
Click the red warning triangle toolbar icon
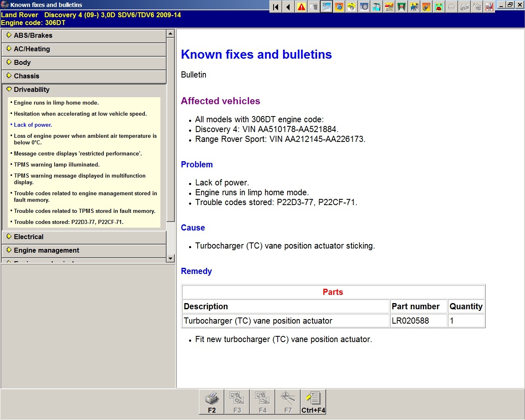[301, 7]
